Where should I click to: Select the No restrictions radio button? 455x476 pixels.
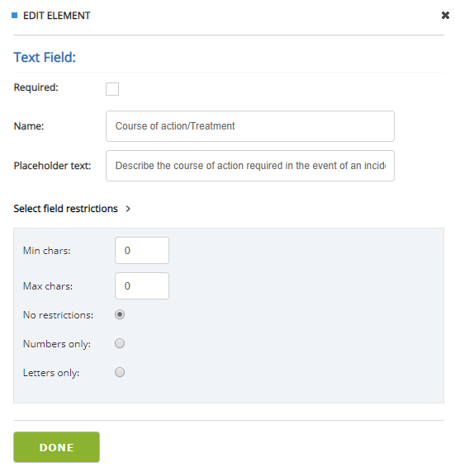click(120, 314)
